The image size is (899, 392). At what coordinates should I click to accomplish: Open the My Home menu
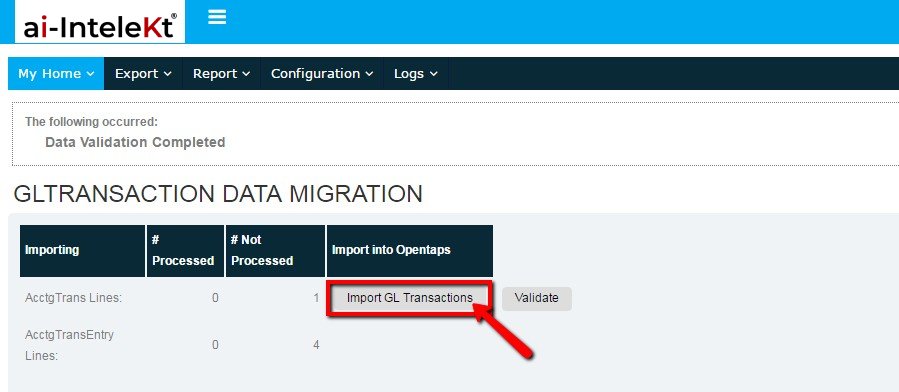coord(56,73)
